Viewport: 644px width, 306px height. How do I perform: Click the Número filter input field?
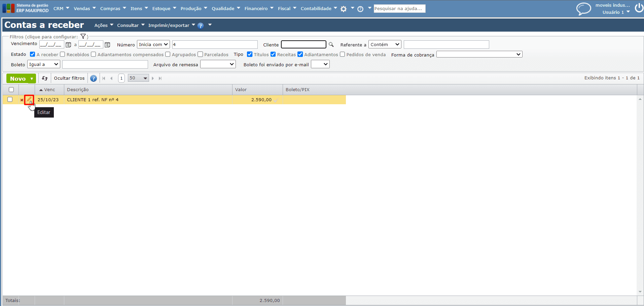click(x=215, y=44)
